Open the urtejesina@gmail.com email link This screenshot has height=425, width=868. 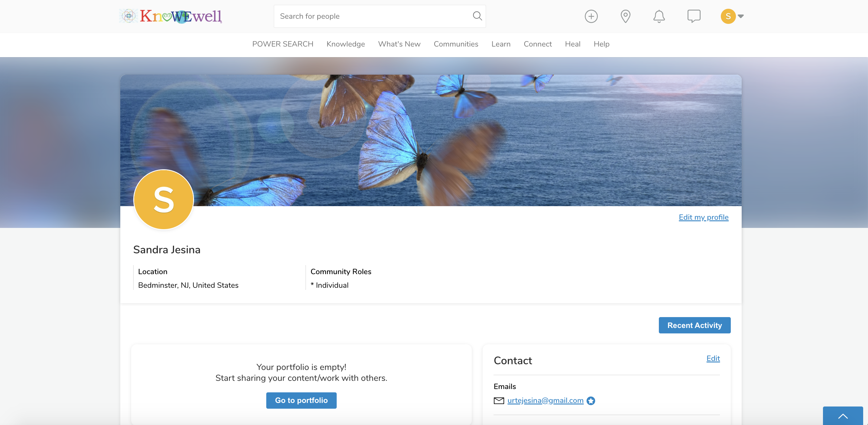pos(545,401)
